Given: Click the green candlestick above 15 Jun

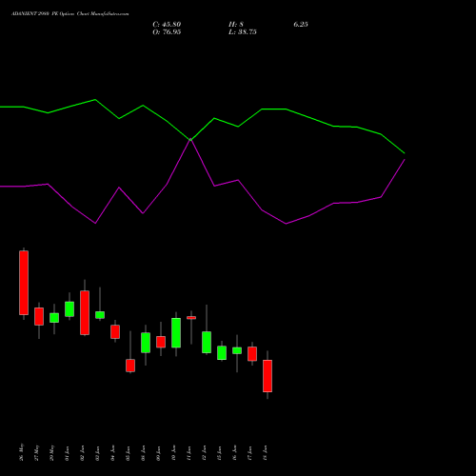Looking at the screenshot, I should click(222, 352).
